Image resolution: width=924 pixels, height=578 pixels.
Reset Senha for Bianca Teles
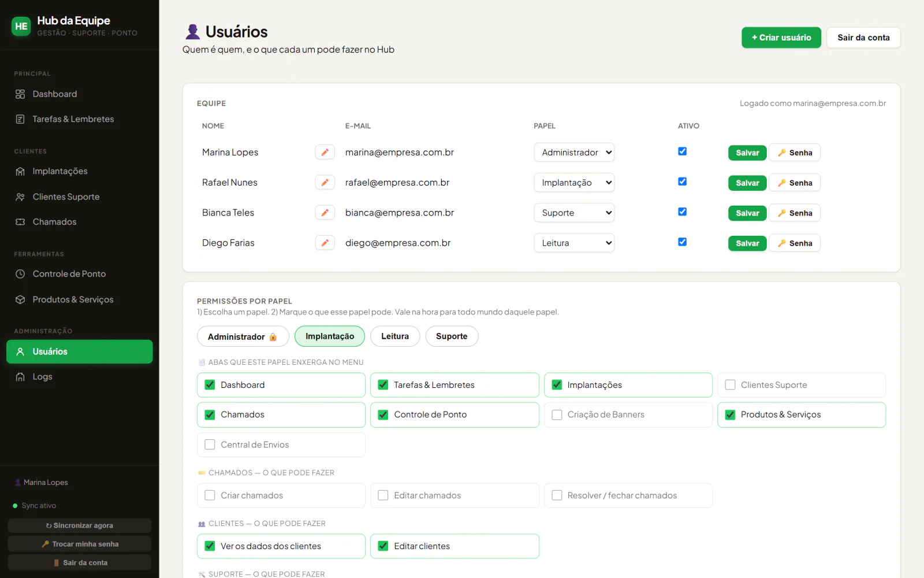pos(795,213)
